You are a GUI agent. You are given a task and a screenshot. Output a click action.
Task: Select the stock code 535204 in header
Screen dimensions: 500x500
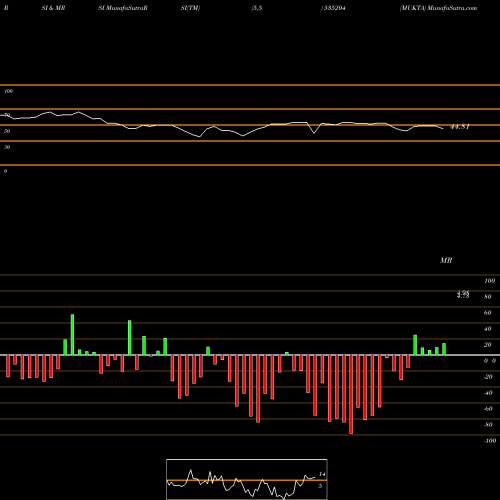(334, 8)
